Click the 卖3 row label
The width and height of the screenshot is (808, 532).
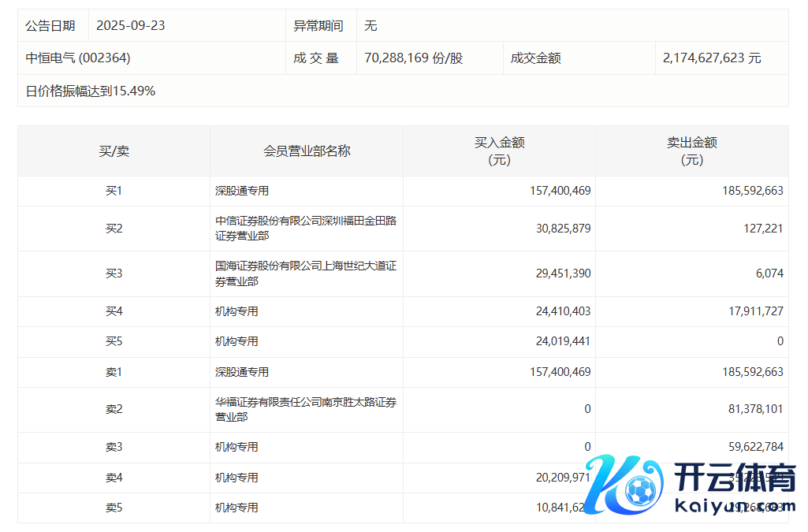[x=114, y=447]
